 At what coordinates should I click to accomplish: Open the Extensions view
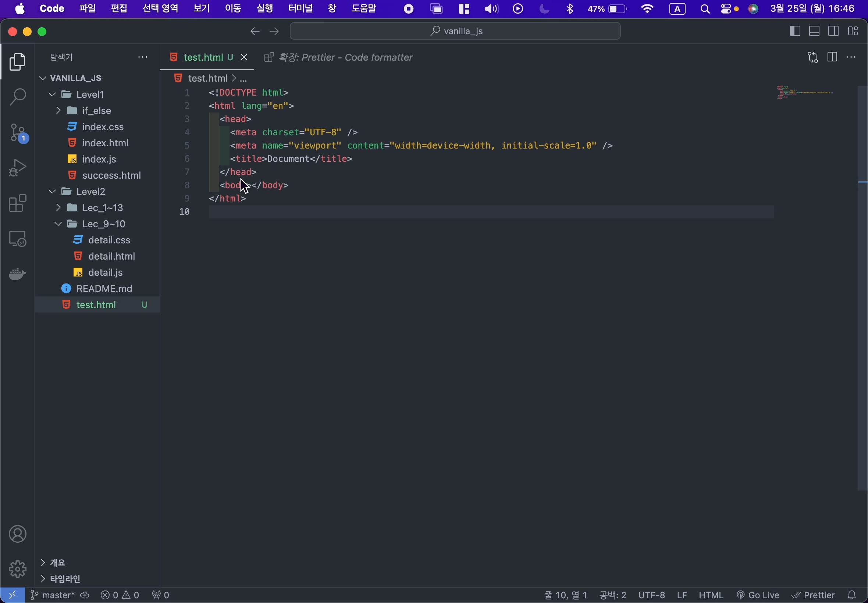[x=17, y=203]
